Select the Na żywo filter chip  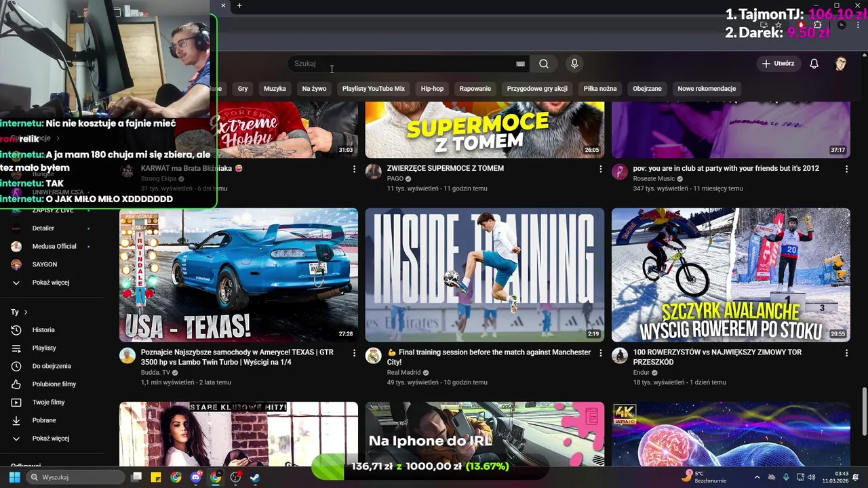(x=314, y=89)
